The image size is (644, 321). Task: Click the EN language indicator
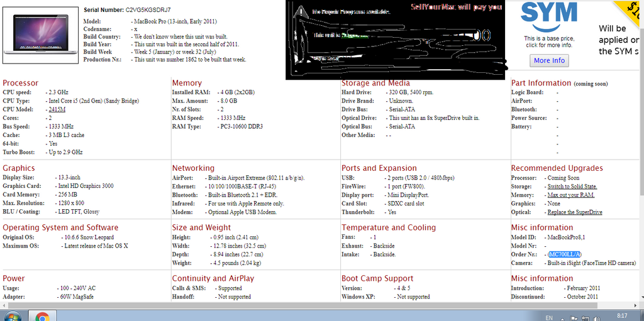(x=548, y=318)
